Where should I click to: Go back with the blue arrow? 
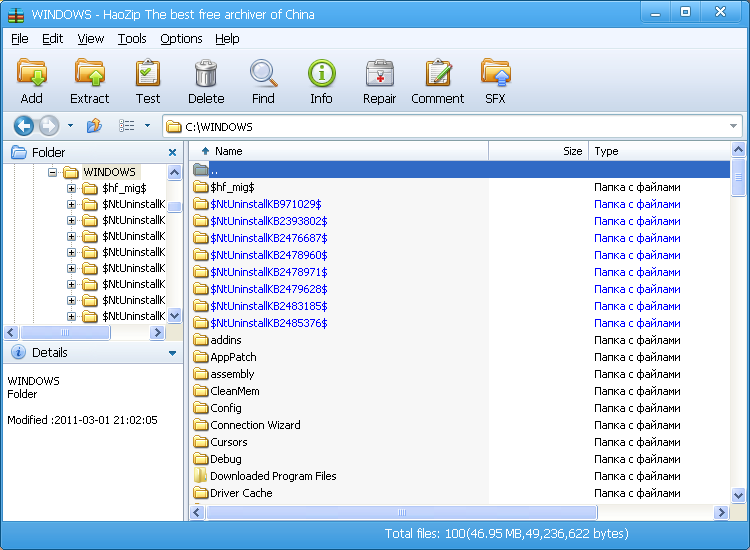tap(23, 126)
